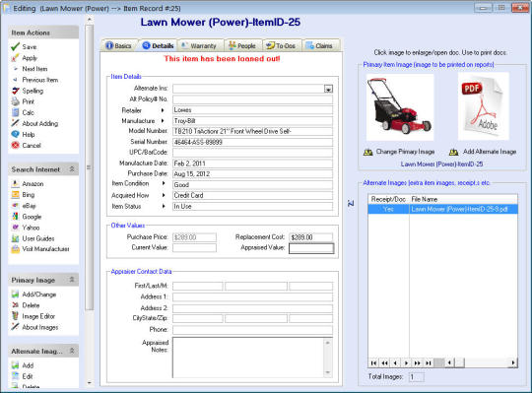The image size is (532, 393).
Task: Click the alternate images horizontal scrollbar right arrow
Action: 513,362
